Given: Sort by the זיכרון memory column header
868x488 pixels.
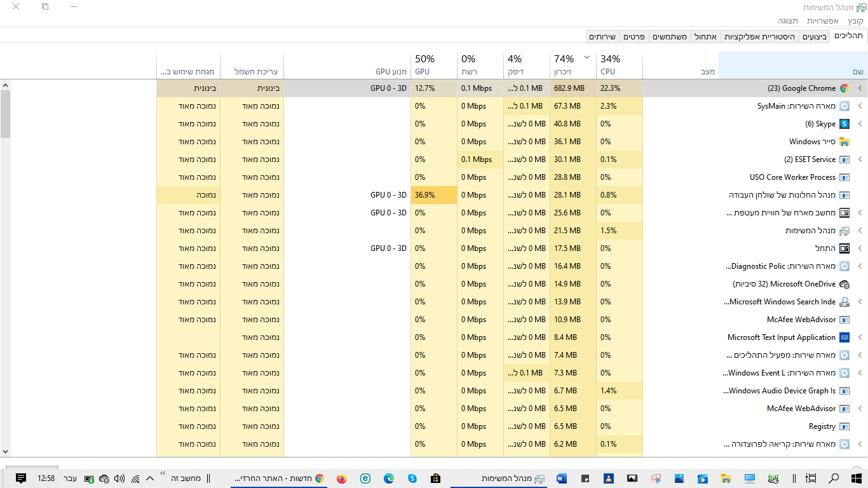Looking at the screenshot, I should (x=573, y=65).
